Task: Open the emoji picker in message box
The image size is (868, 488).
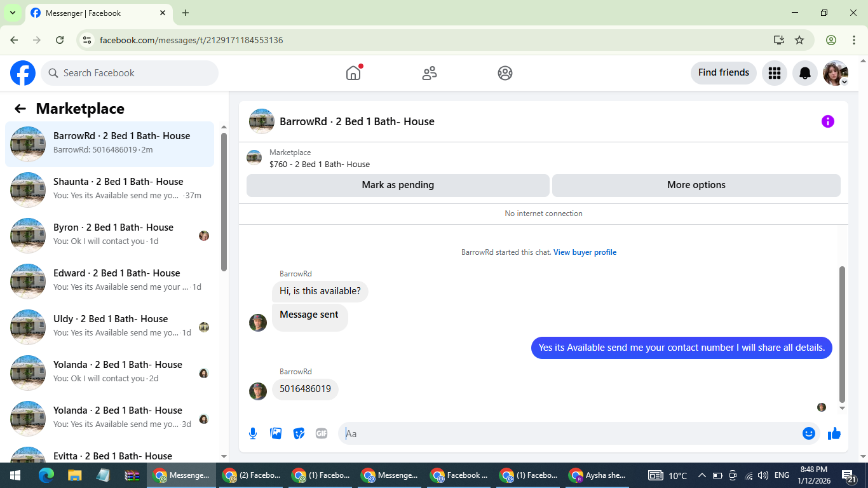Action: [809, 433]
